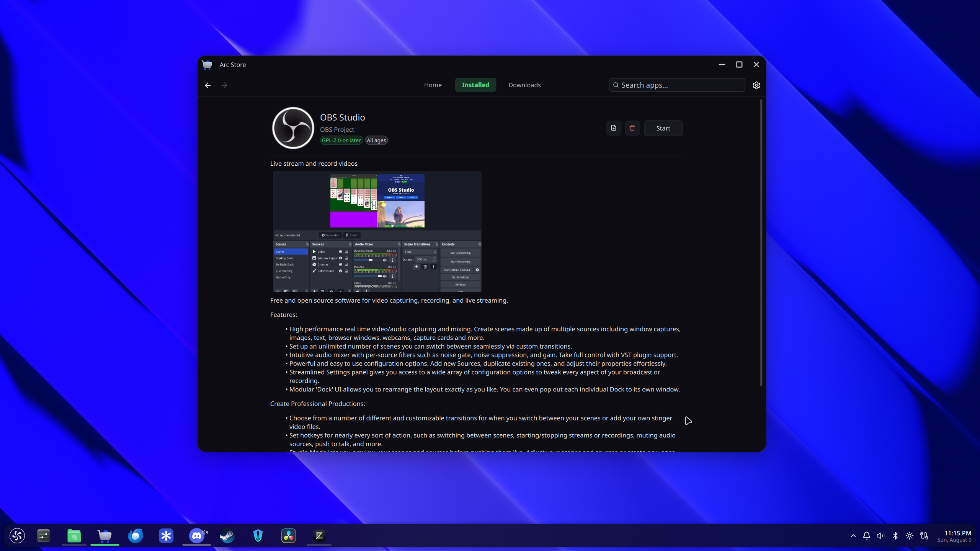Uninstall OBS Studio with the red trash button
This screenshot has width=980, height=551.
click(632, 128)
